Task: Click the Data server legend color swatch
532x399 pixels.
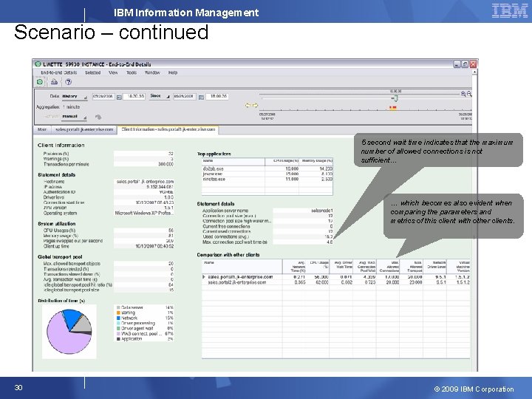Action: 118,307
